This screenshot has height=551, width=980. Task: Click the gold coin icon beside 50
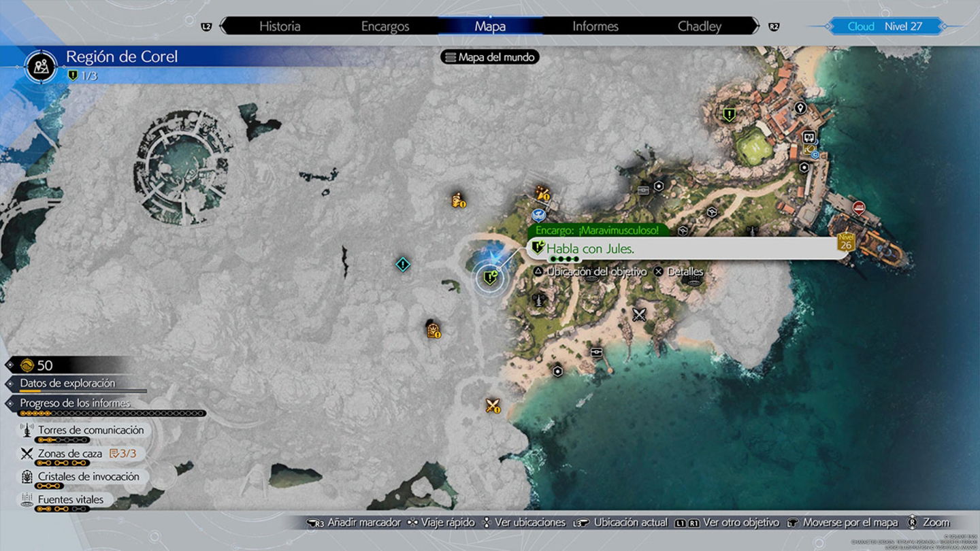point(27,365)
